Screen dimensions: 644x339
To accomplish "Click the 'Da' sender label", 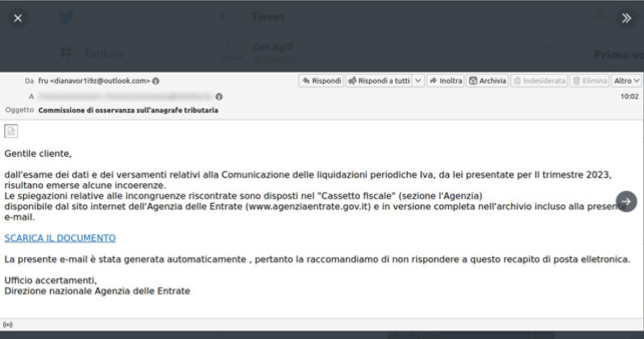I will pos(29,81).
